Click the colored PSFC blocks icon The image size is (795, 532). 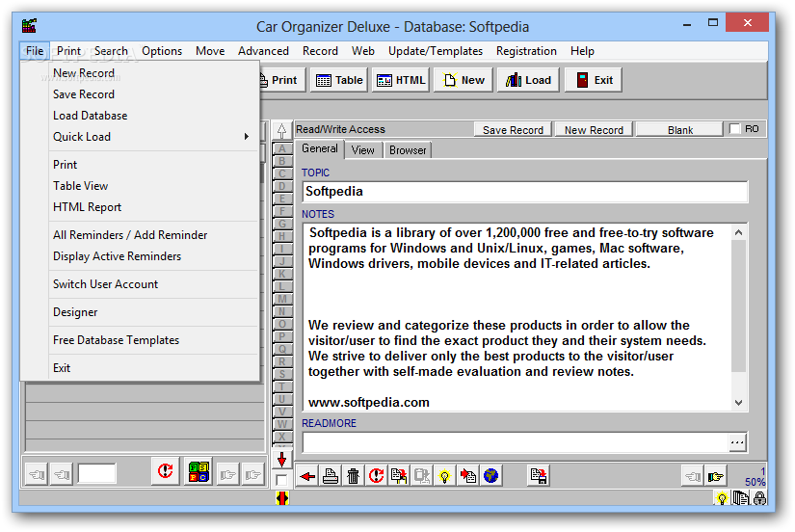tap(199, 472)
